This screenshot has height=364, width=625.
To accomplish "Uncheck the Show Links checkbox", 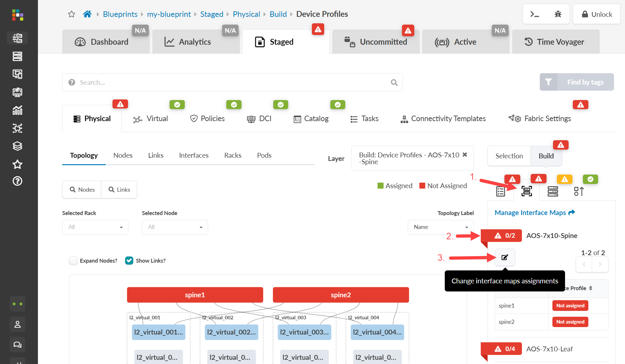I will [x=129, y=261].
